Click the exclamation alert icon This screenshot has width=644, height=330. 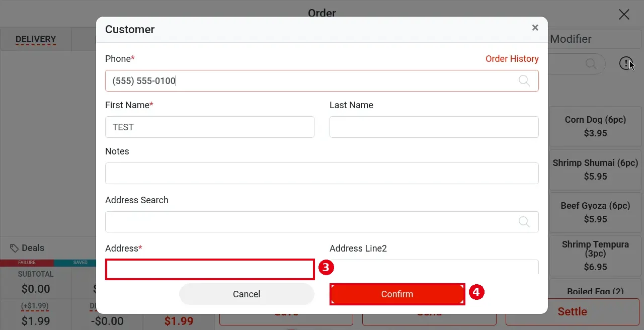pos(626,63)
